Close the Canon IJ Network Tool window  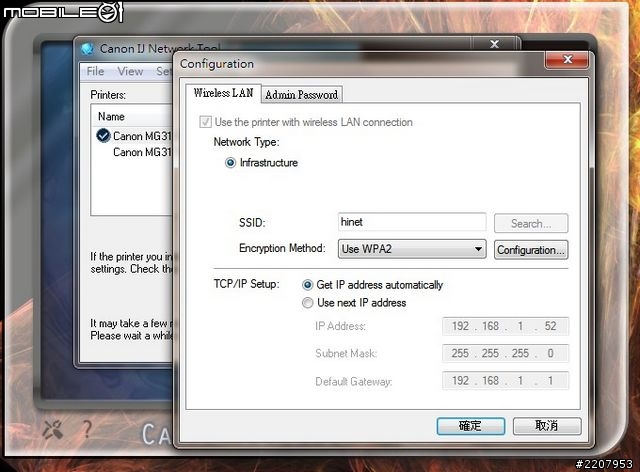[x=494, y=44]
